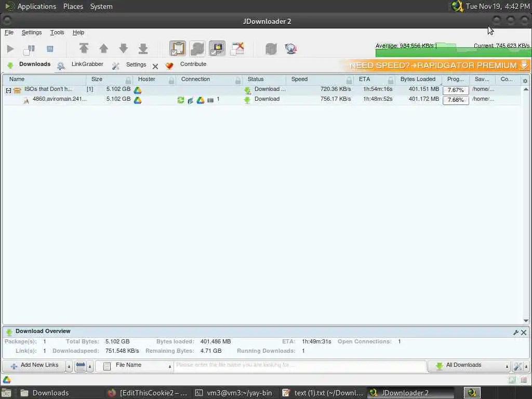Viewport: 532px width, 399px height.
Task: Click Google Drive status bar icon
Action: pyautogui.click(x=7, y=380)
